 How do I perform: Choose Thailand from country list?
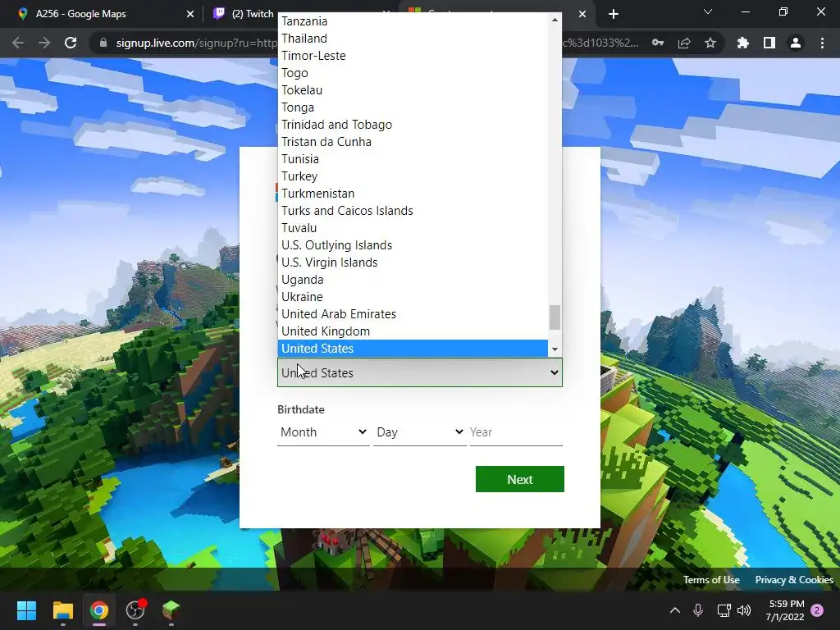(x=413, y=39)
